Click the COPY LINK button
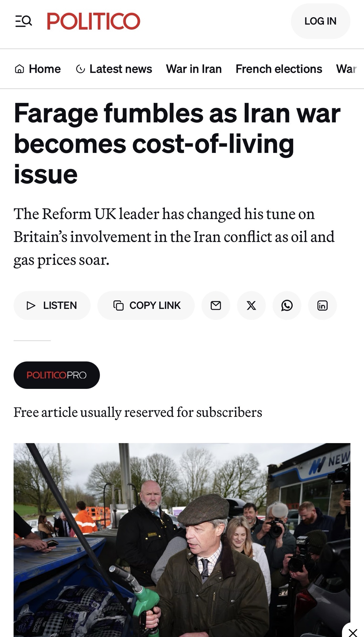 [x=146, y=305]
